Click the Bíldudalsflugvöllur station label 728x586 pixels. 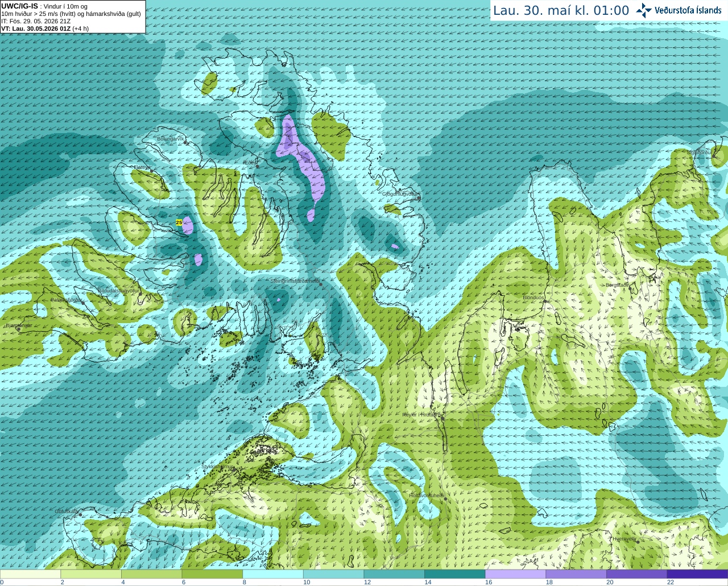119,290
